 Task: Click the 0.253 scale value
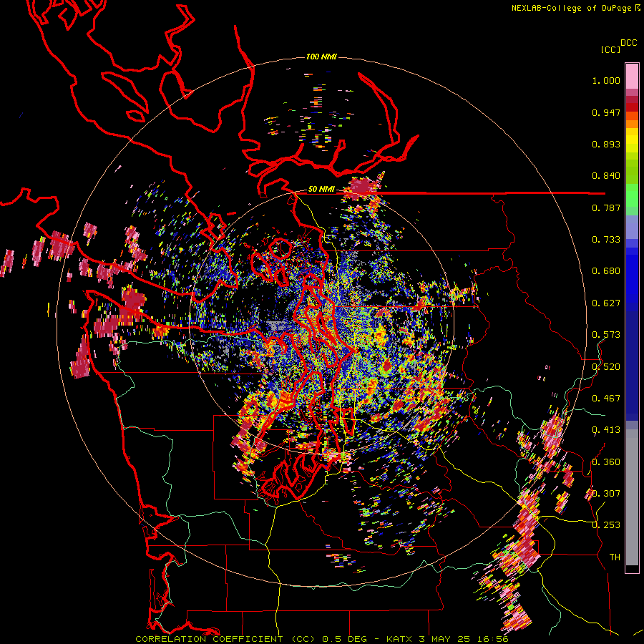[606, 525]
